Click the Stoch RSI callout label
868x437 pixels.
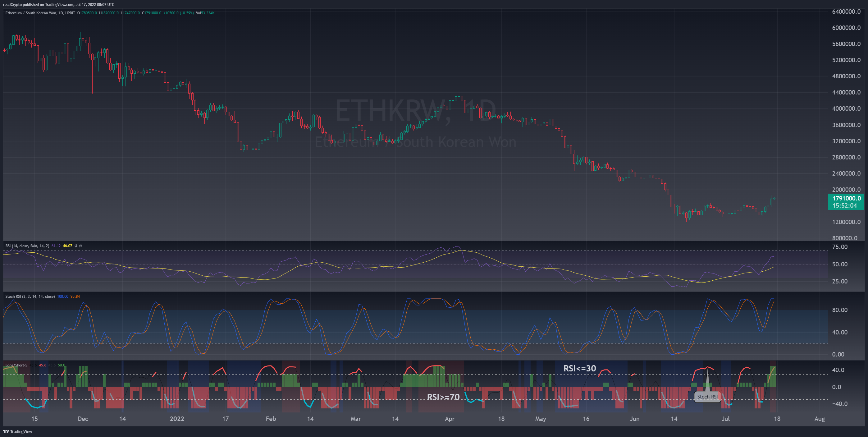click(707, 397)
